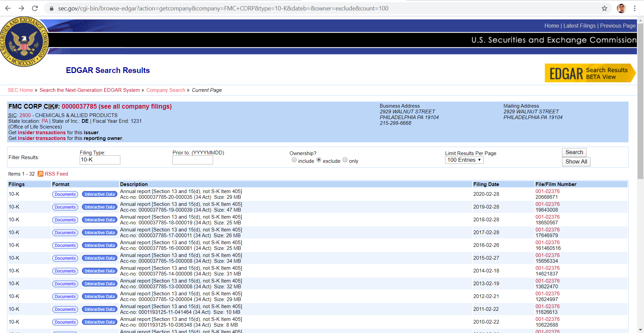This screenshot has height=333, width=644.
Task: Open the Latest Filings header link
Action: 579,26
